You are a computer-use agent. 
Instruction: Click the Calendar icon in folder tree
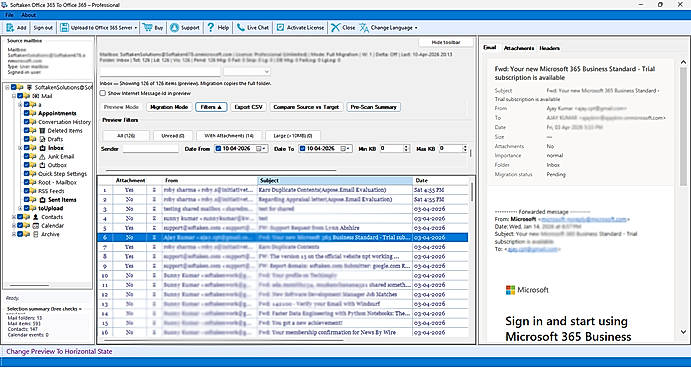coord(36,226)
